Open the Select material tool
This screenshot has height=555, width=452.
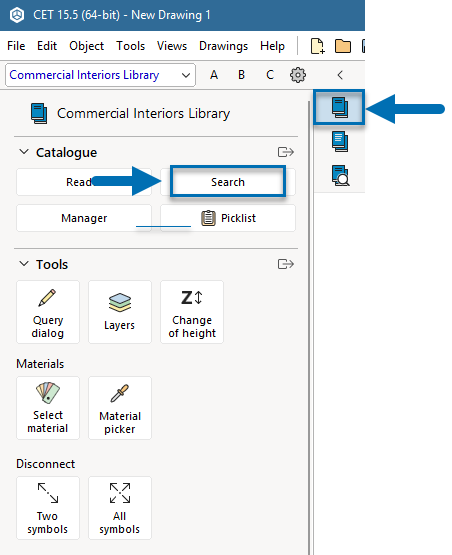(48, 408)
